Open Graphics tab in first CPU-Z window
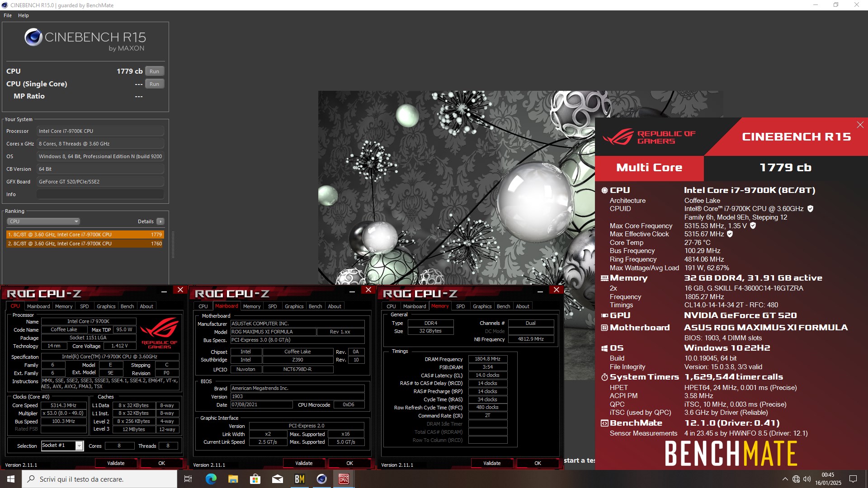 pyautogui.click(x=106, y=306)
